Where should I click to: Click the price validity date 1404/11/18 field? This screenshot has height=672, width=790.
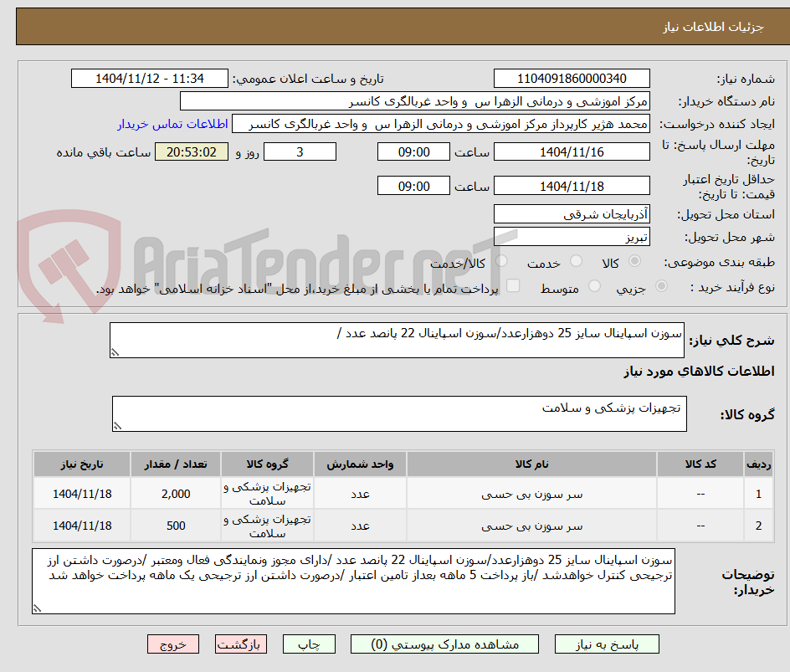[x=572, y=186]
